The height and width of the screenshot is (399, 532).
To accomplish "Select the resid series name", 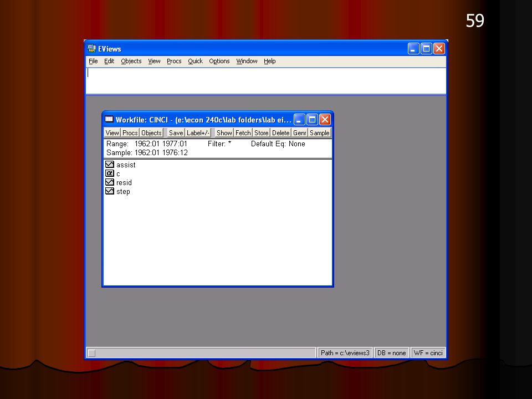I will pyautogui.click(x=124, y=182).
